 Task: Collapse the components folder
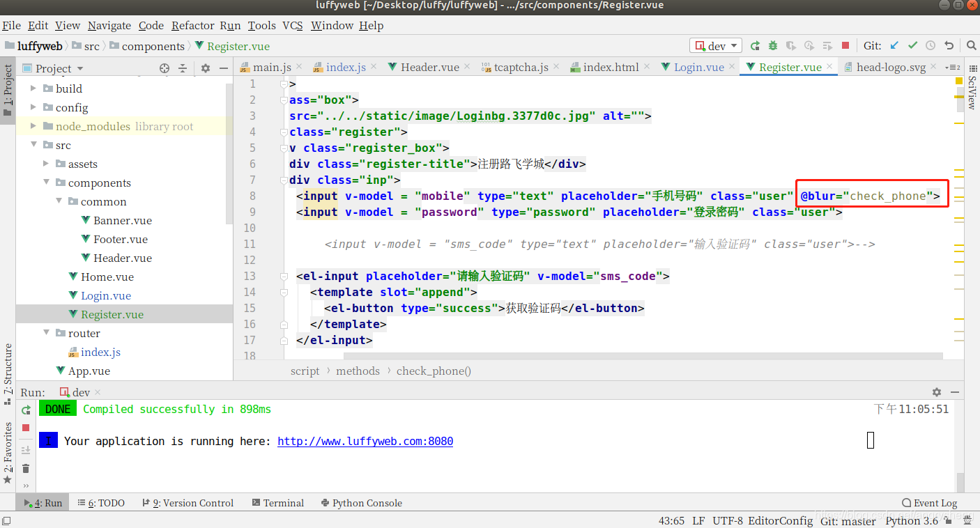46,183
